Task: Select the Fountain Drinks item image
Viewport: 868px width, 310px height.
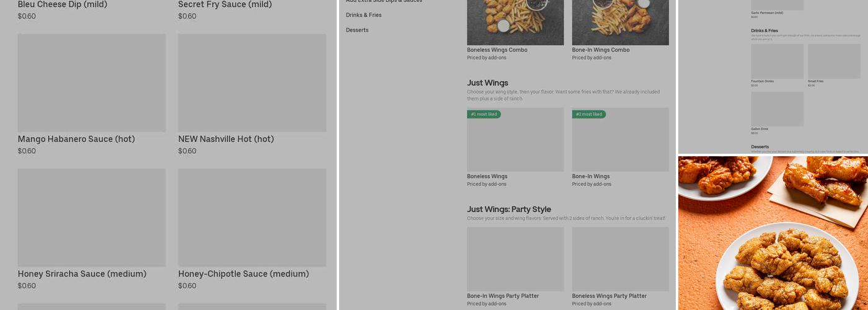Action: coord(777,61)
